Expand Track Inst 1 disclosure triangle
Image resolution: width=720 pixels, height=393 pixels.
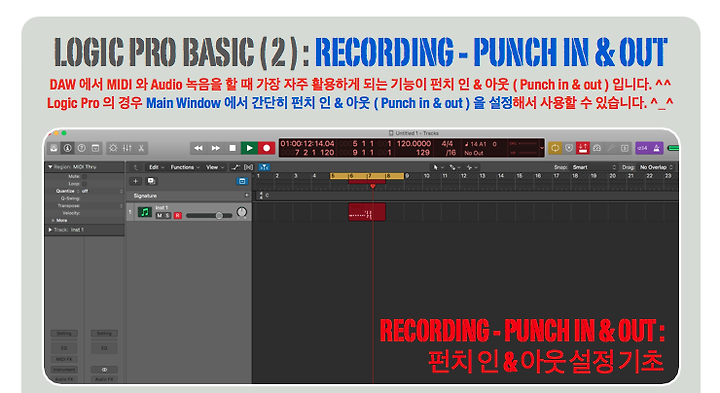(x=50, y=230)
